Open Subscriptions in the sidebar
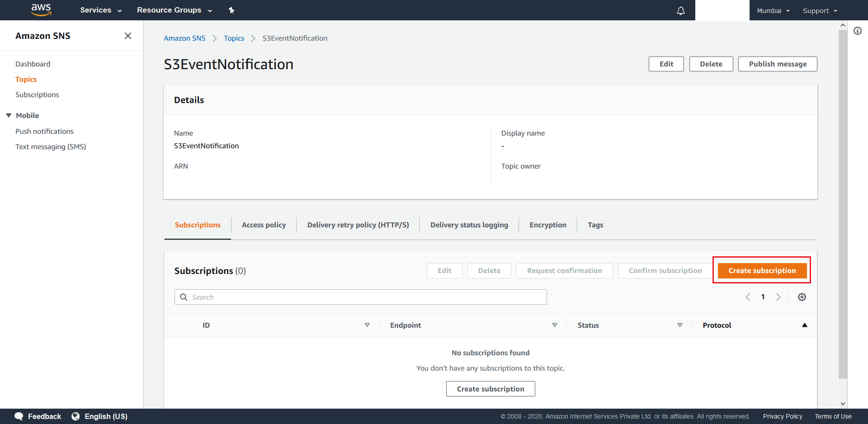868x424 pixels. 37,94
